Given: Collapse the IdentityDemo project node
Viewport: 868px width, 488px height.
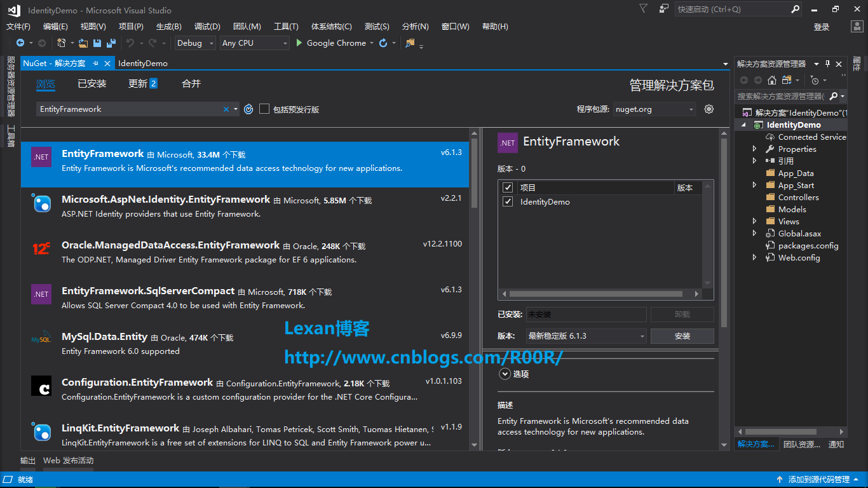Looking at the screenshot, I should [745, 125].
